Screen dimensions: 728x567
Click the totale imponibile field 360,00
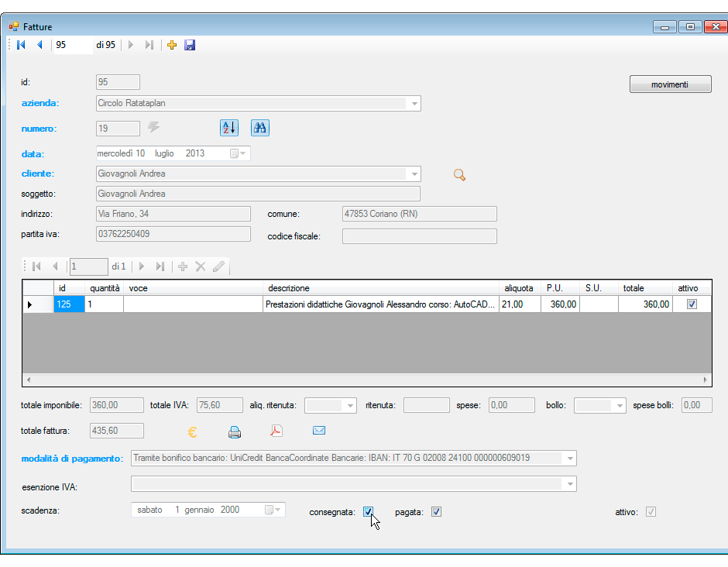pos(116,405)
